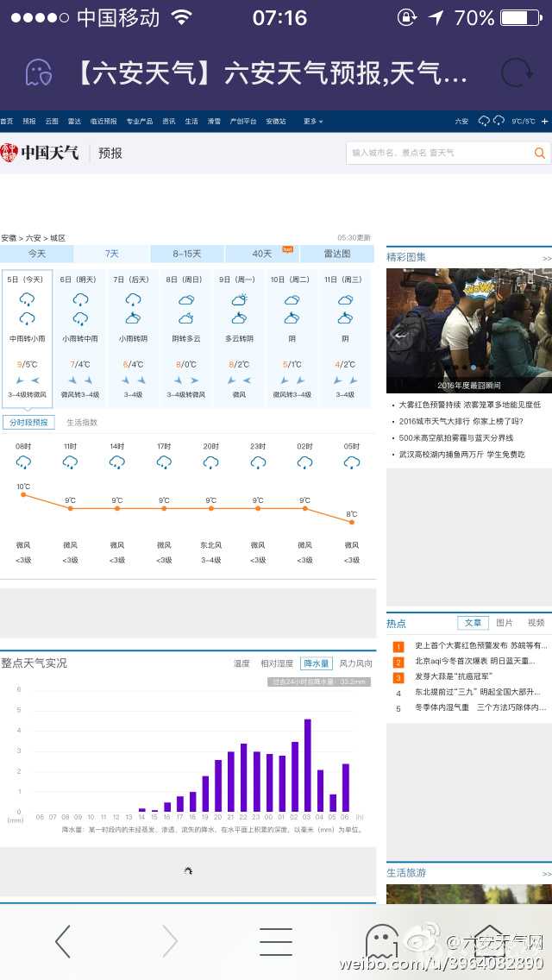
Task: Open the 雷达图 tab
Action: coord(336,254)
